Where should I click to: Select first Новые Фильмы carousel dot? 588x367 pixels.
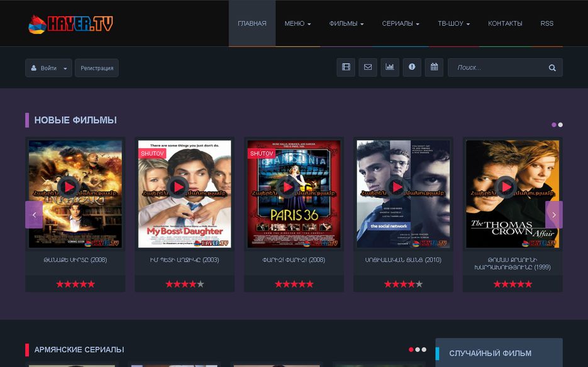pyautogui.click(x=554, y=125)
